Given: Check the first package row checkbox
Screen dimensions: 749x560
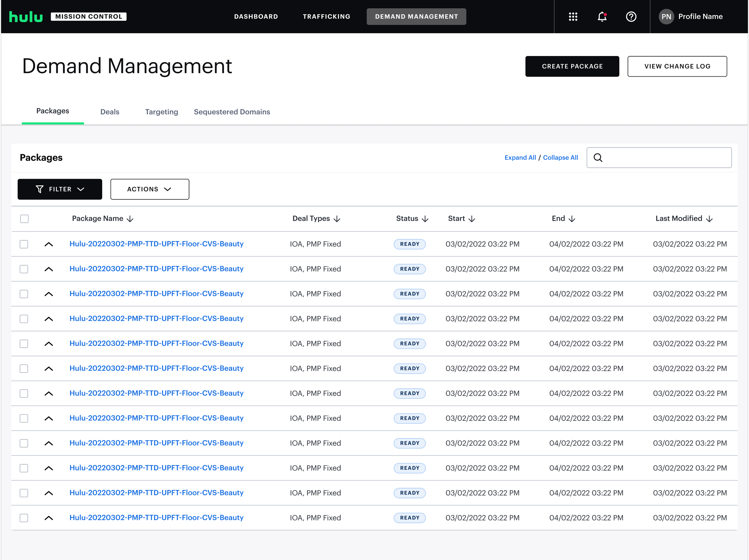Looking at the screenshot, I should coord(24,244).
